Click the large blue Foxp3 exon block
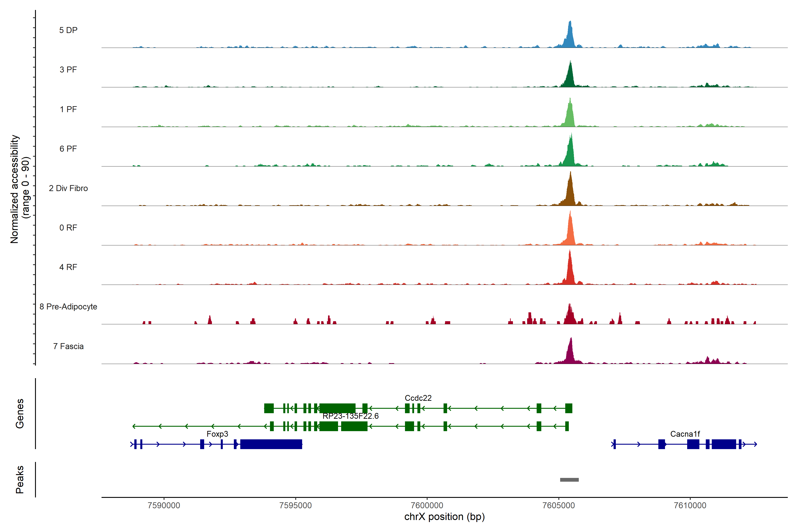 271,444
